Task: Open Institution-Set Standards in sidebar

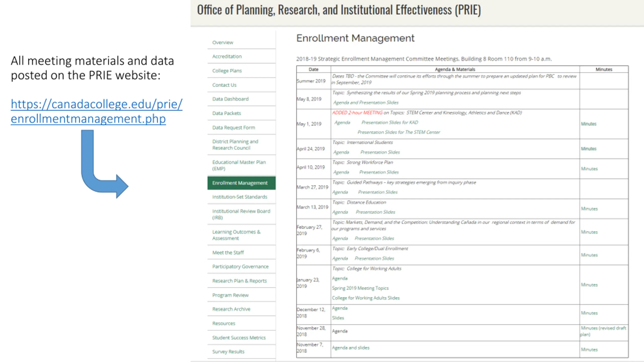Action: (x=240, y=197)
